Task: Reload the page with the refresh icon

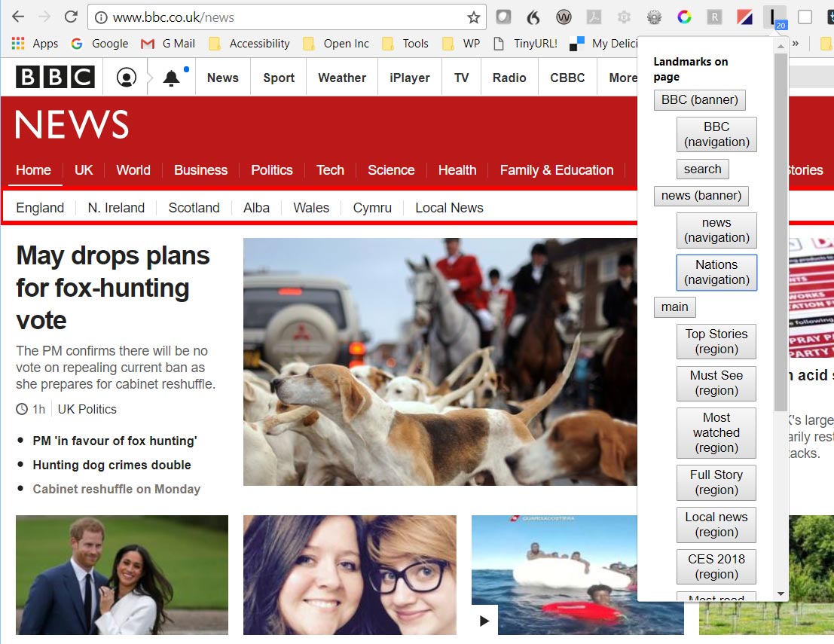Action: 71,17
